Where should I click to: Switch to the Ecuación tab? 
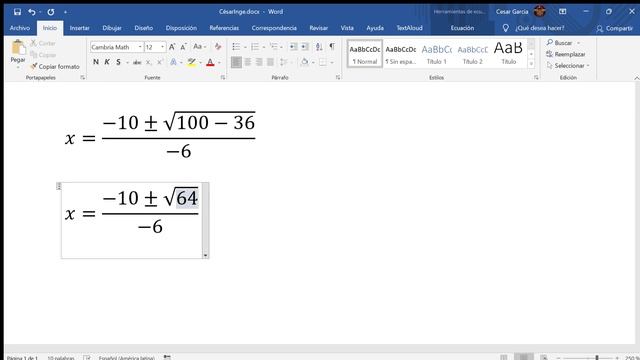click(x=462, y=28)
